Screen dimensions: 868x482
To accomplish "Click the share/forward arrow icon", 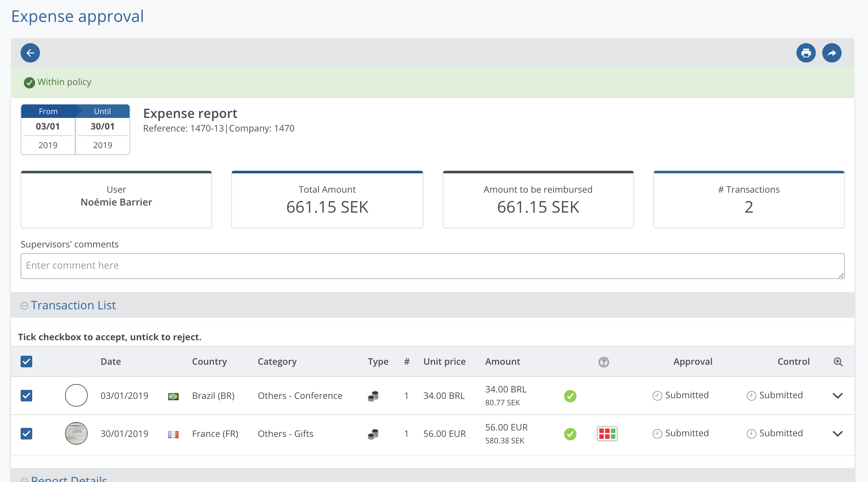I will point(832,53).
